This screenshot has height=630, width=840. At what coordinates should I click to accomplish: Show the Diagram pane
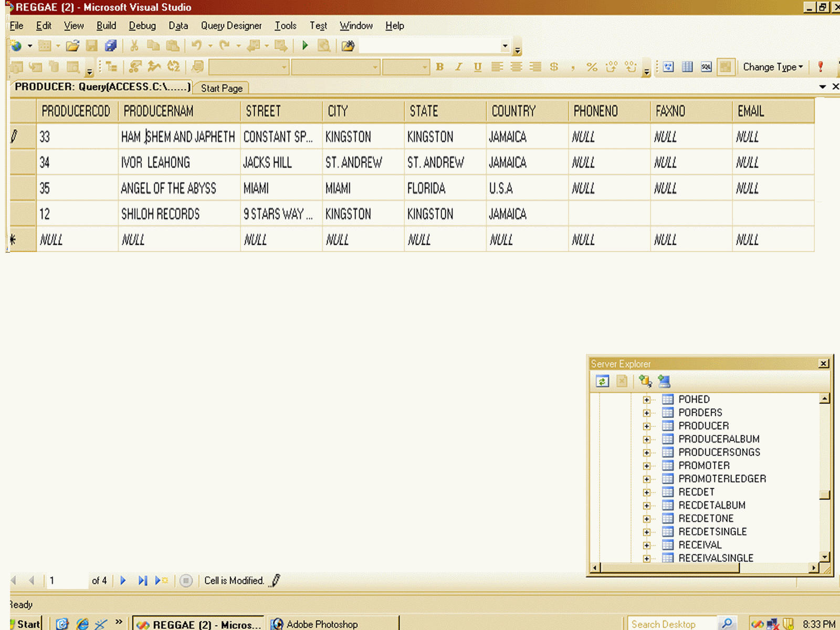tap(668, 67)
